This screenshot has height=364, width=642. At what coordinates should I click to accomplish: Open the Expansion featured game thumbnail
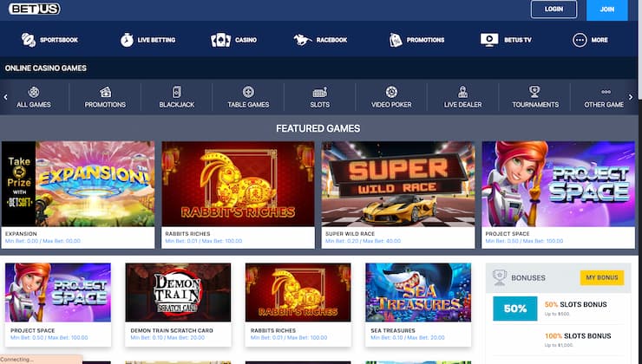(x=78, y=184)
